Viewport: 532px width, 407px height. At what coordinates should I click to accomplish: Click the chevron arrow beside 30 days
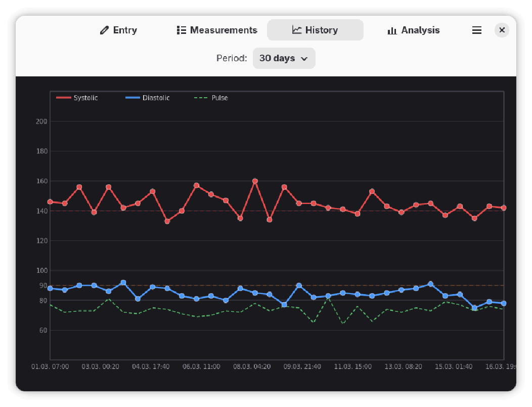(x=304, y=59)
